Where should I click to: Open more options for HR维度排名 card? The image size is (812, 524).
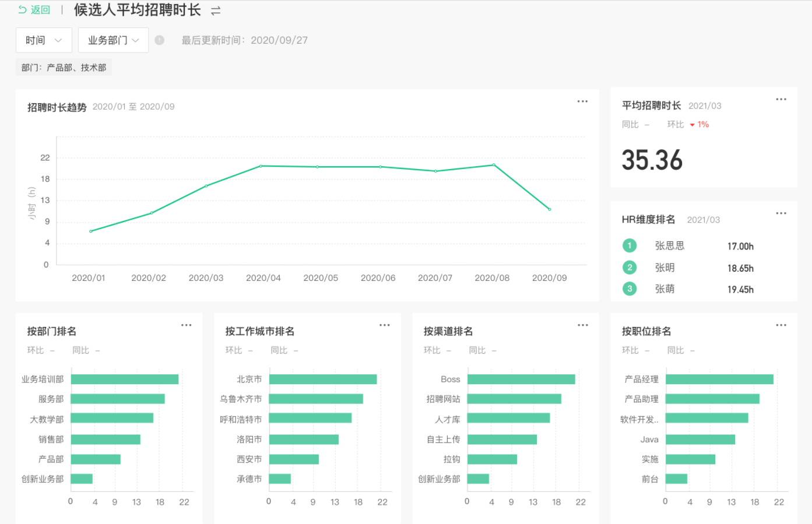coord(781,213)
